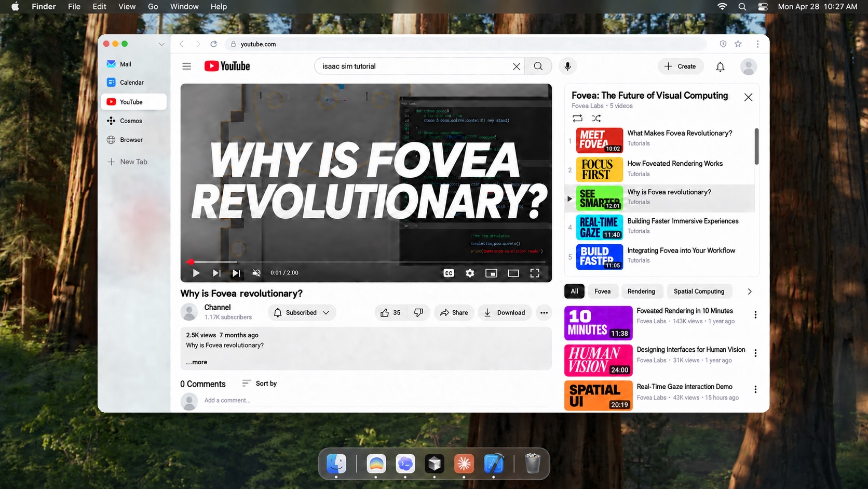Run search with the magnifier button
Screen dimensions: 868x489
(538, 66)
